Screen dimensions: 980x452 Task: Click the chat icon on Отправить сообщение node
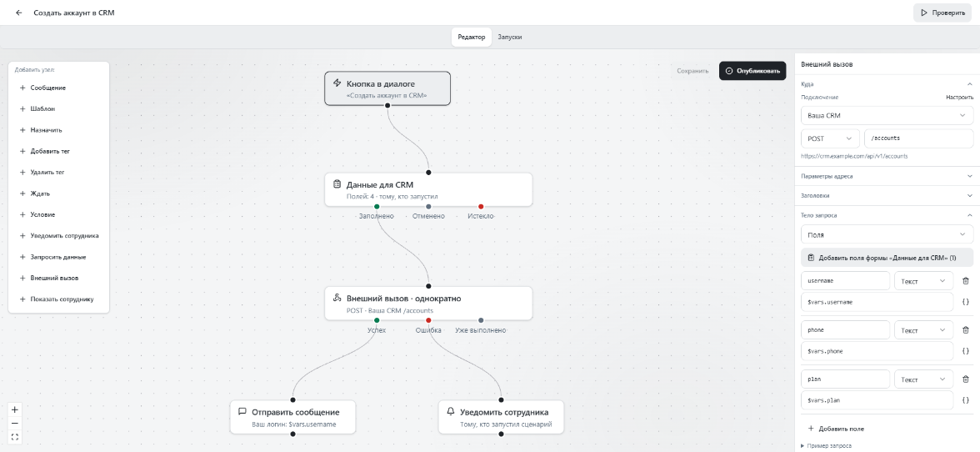pyautogui.click(x=242, y=412)
